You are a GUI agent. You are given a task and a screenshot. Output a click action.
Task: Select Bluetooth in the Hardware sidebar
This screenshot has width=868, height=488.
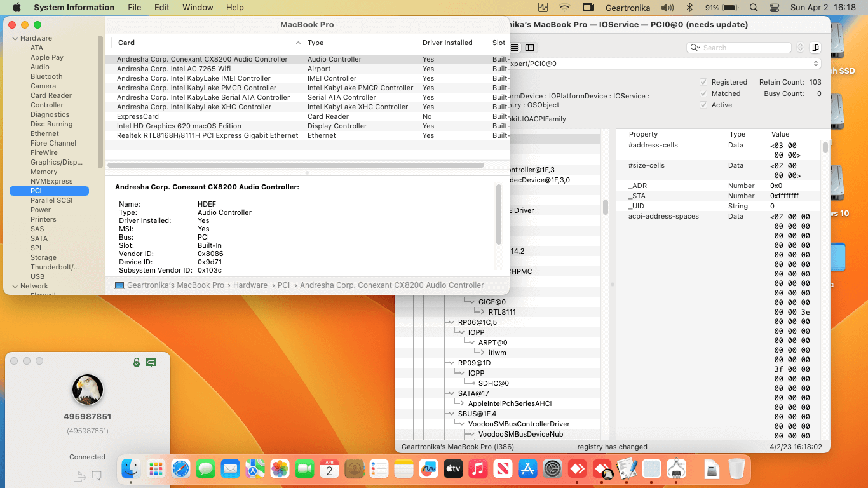click(46, 76)
